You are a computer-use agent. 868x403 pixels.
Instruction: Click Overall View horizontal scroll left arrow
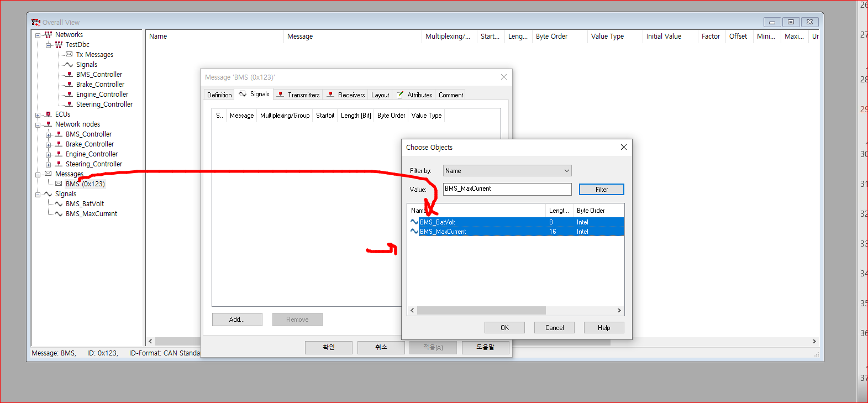coord(150,342)
